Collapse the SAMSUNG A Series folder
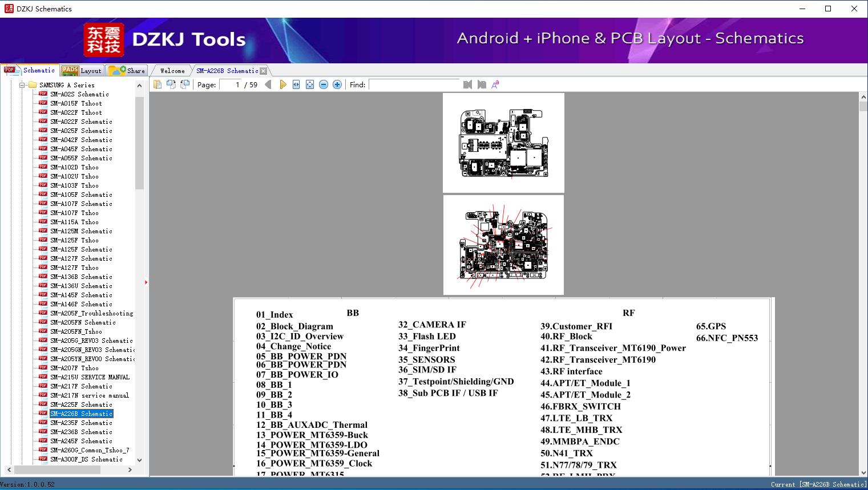Image resolution: width=868 pixels, height=490 pixels. point(22,85)
